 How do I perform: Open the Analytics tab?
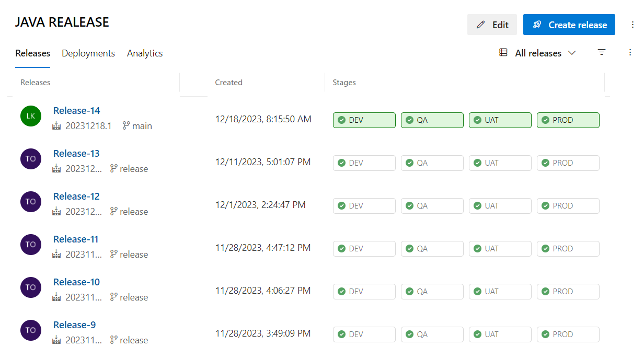(x=145, y=53)
